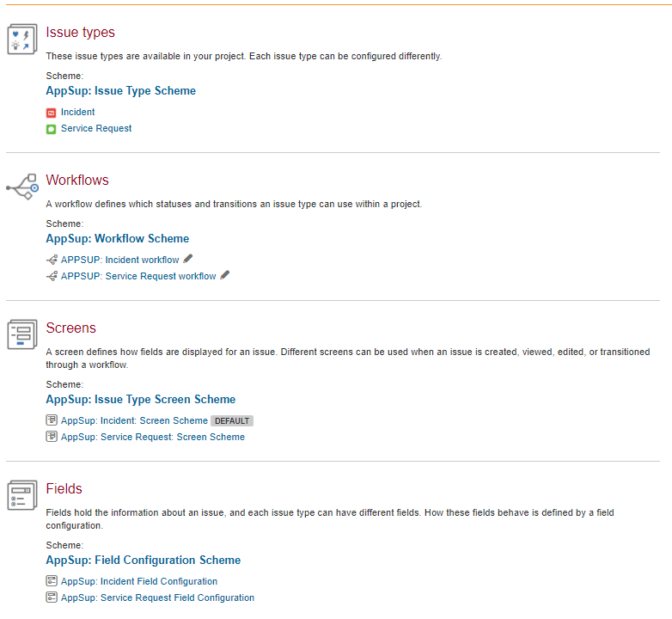Open the Incident issue type link
The height and width of the screenshot is (619, 672).
coord(77,113)
